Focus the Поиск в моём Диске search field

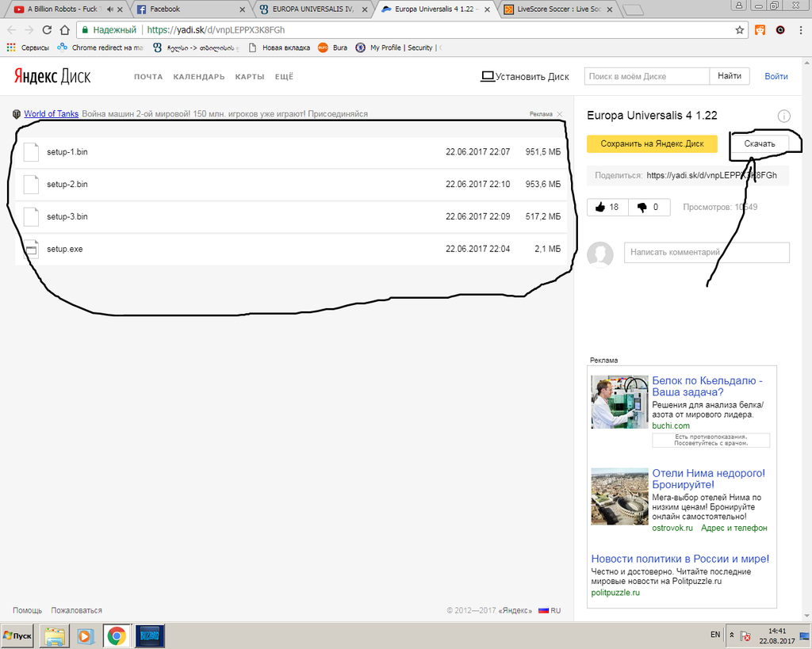[647, 76]
